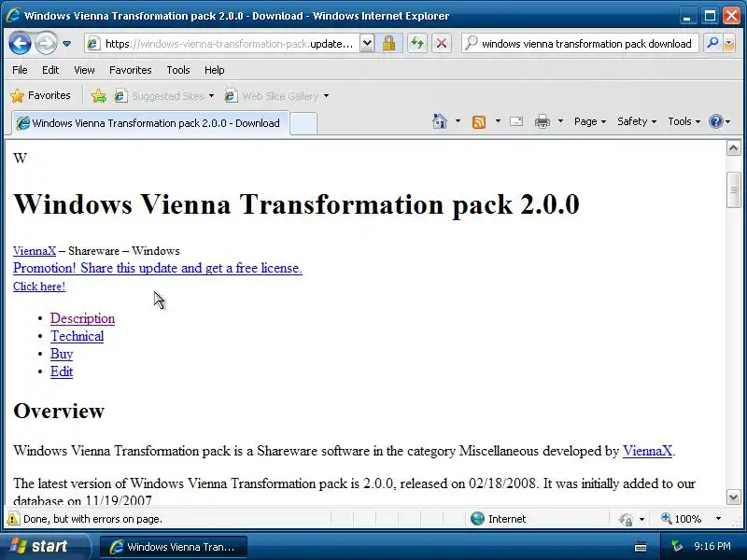Click the Stop loading X icon
Viewport: 747px width, 560px height.
[442, 44]
